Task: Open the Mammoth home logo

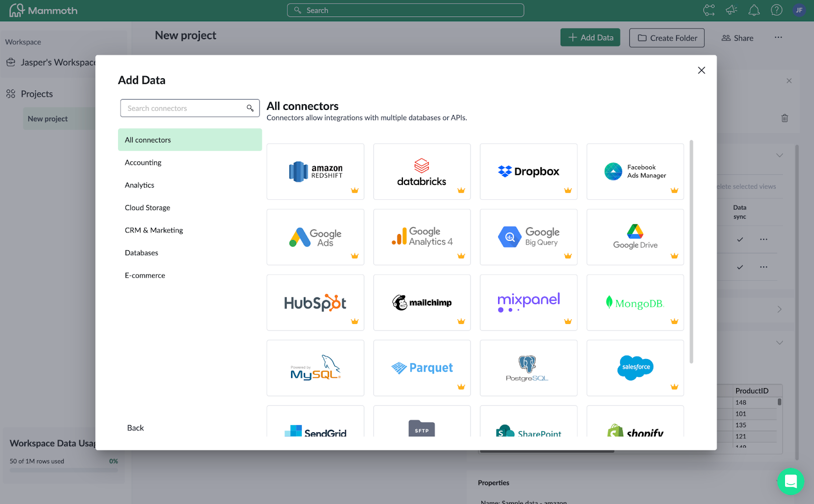Action: tap(43, 10)
